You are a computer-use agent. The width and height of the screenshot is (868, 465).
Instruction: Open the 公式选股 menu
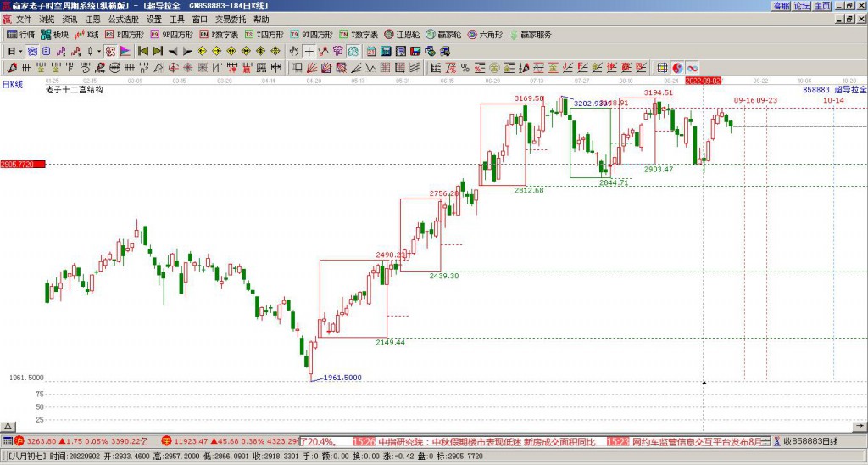tap(124, 19)
